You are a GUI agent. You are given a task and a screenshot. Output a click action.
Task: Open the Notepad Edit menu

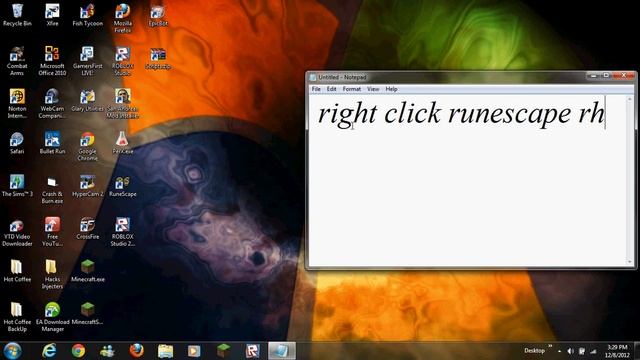(331, 89)
